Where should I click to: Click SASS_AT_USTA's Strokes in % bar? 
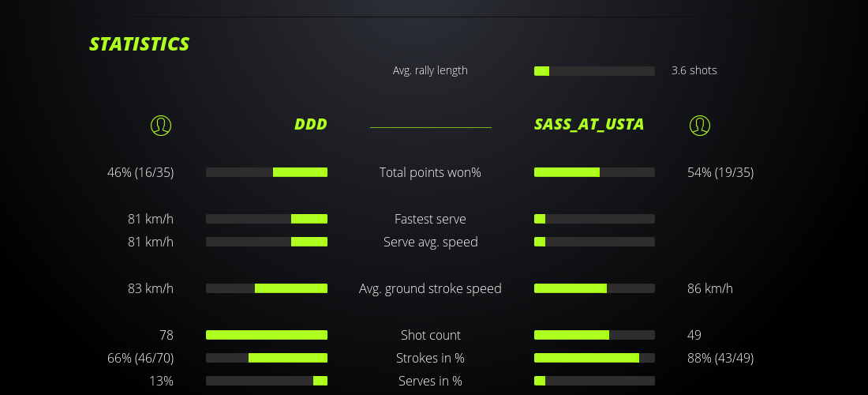point(594,358)
